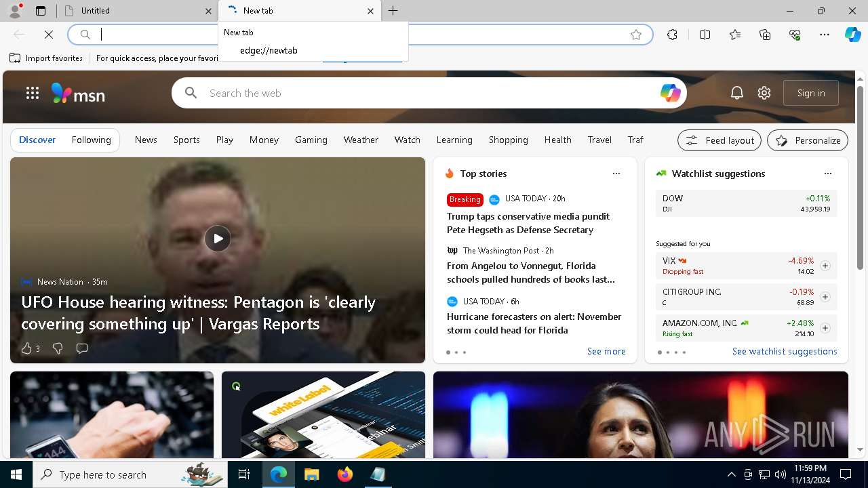Click See more in Top stories
Screen dimensions: 868x488
point(606,351)
